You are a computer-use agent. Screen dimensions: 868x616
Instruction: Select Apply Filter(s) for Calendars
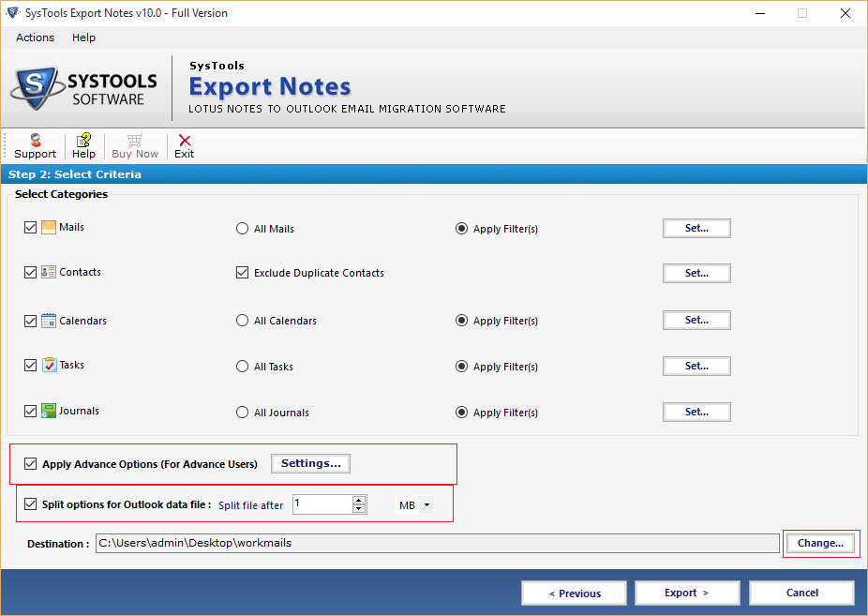pos(461,321)
